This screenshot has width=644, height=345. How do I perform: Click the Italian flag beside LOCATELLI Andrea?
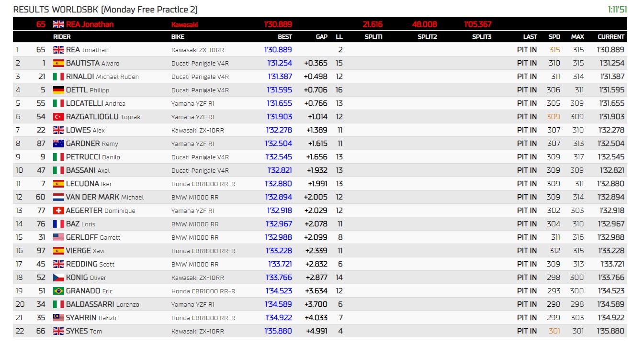coord(58,103)
